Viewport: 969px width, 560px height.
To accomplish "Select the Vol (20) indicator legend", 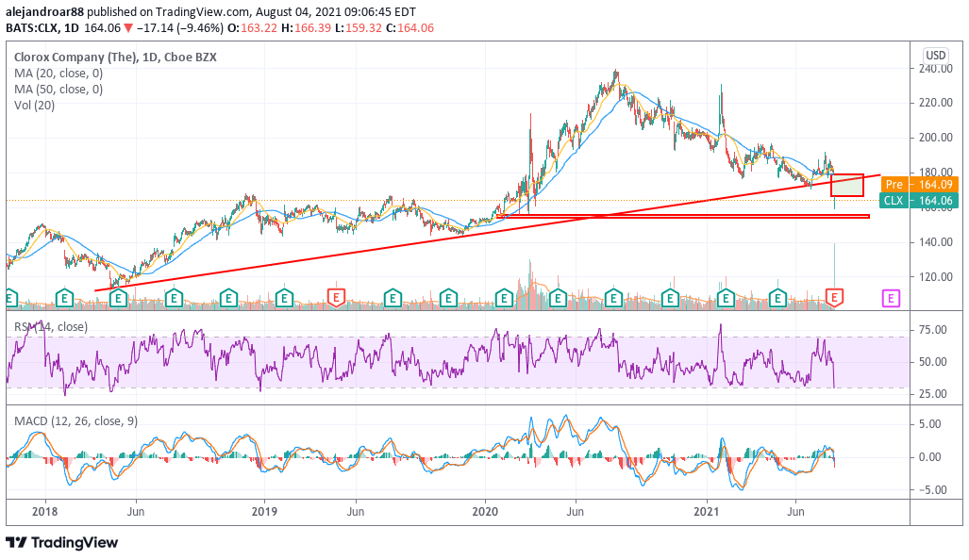I will (x=35, y=105).
